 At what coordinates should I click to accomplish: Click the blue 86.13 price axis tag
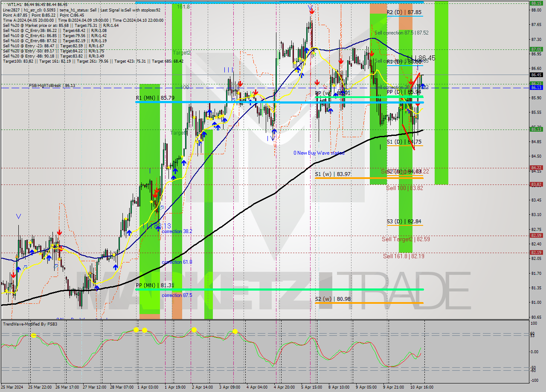(x=536, y=87)
